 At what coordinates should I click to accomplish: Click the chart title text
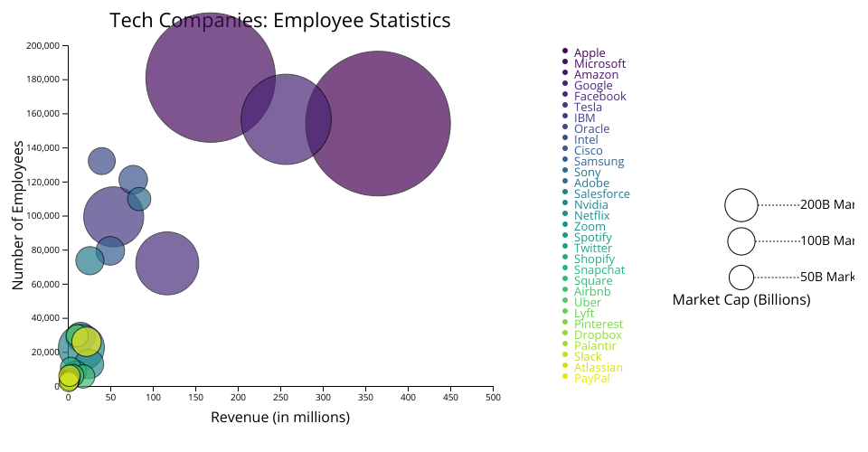[x=279, y=20]
